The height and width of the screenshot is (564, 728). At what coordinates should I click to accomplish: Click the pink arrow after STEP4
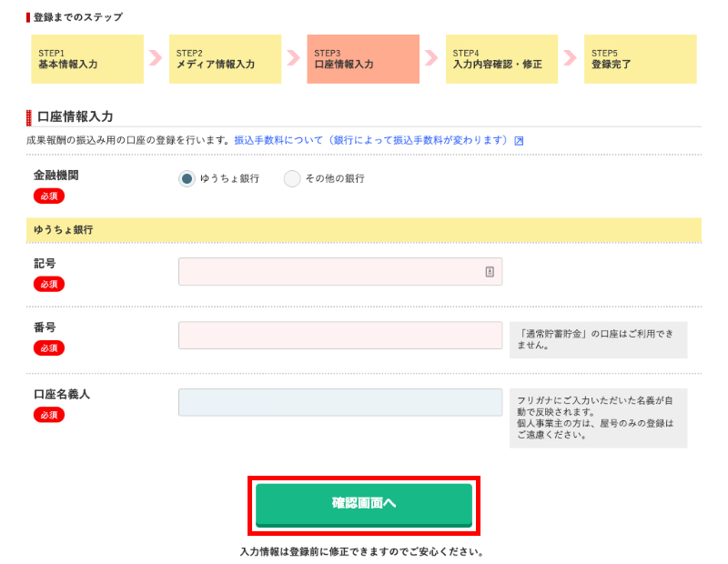tap(571, 58)
